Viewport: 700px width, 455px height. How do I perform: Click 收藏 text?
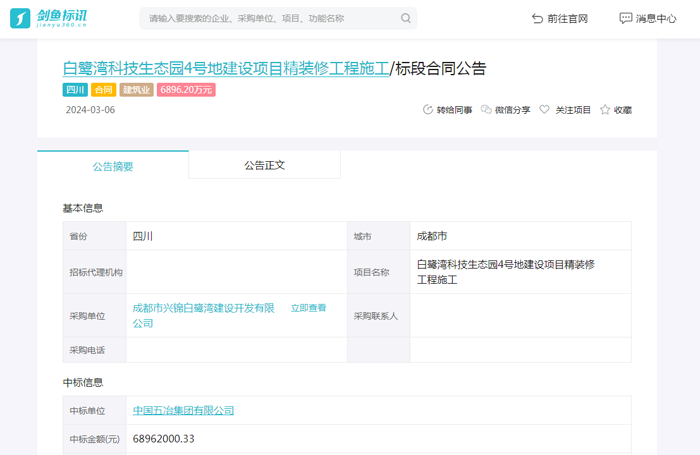click(623, 110)
